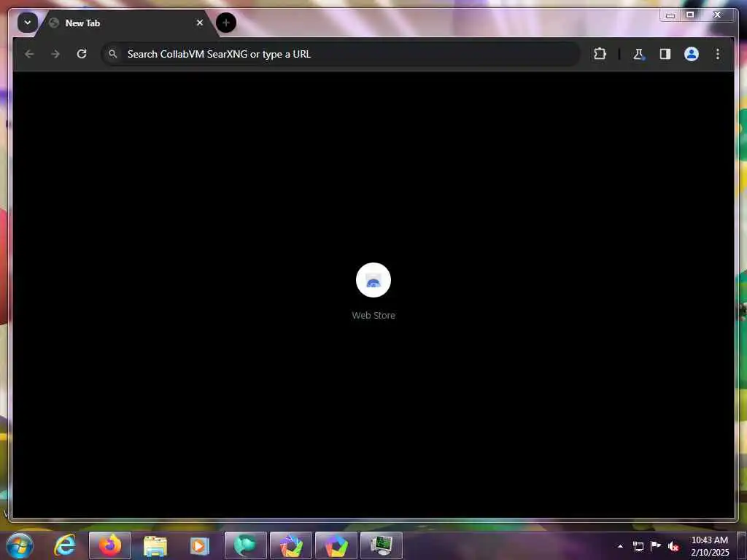Minimize the browser window
Image resolution: width=747 pixels, height=560 pixels.
(x=670, y=15)
